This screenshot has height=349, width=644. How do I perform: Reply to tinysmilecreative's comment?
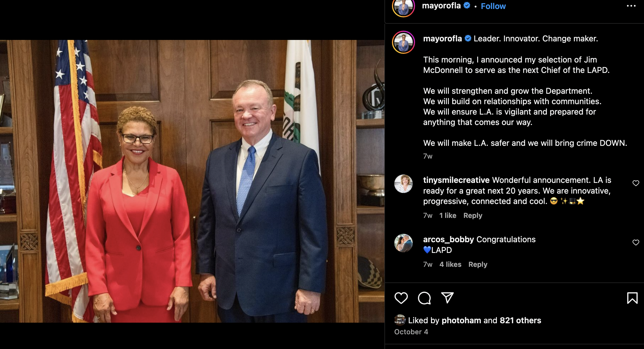pyautogui.click(x=473, y=216)
